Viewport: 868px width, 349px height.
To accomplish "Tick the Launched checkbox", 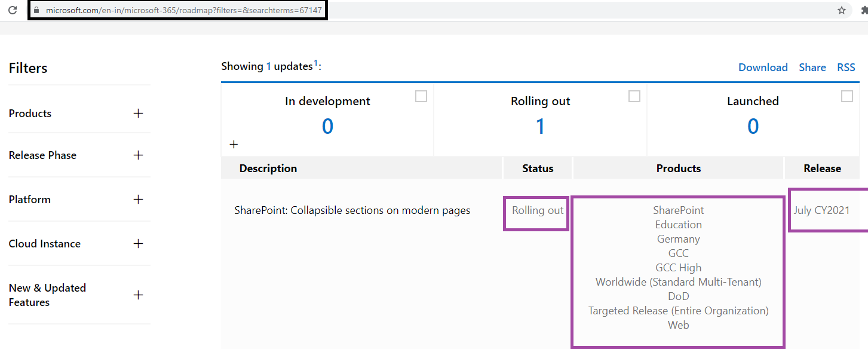I will point(847,96).
